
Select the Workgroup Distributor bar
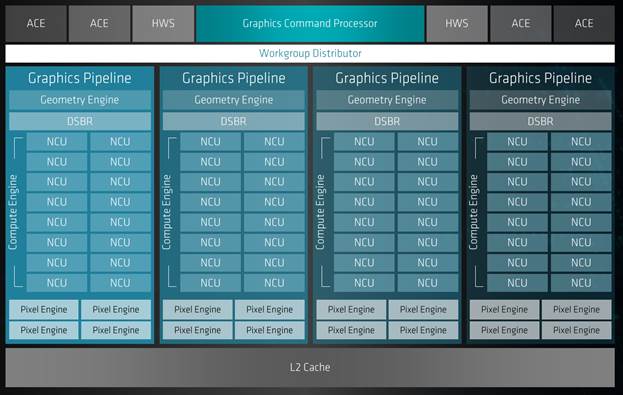pyautogui.click(x=310, y=53)
